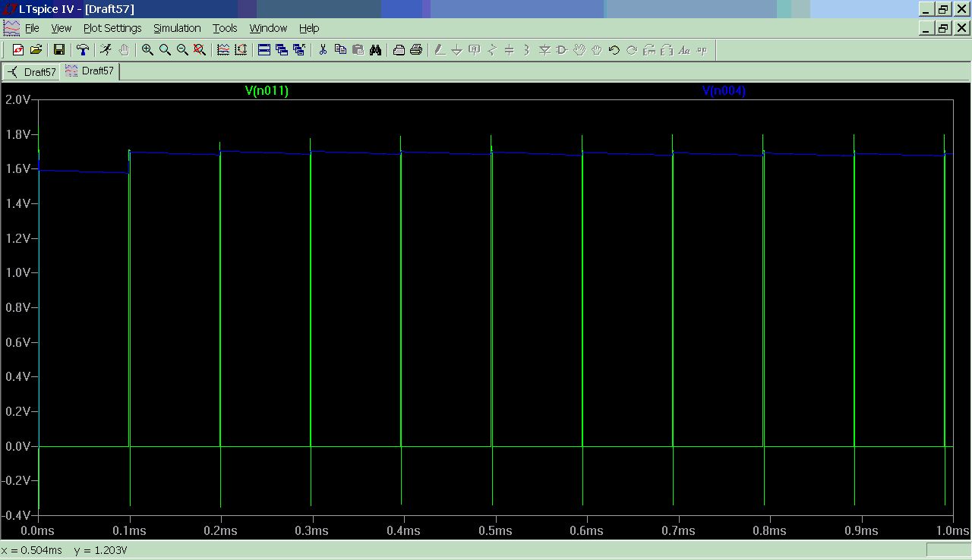Screen dimensions: 972x560
Task: Click the Cascade Windows icon
Action: coord(282,50)
